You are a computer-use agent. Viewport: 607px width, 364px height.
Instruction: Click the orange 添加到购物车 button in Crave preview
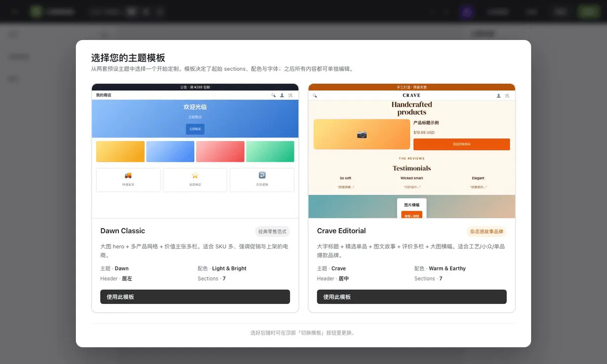(x=461, y=144)
